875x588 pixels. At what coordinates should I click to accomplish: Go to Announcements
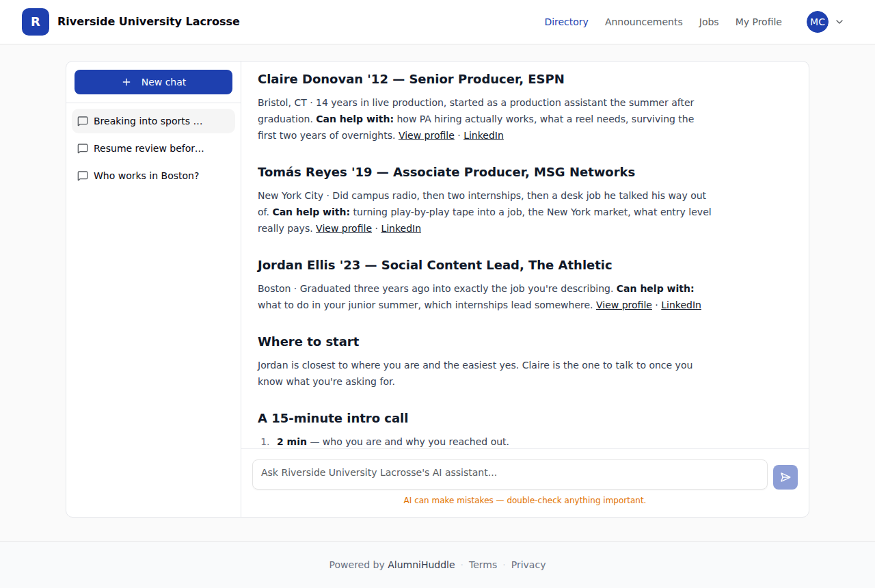point(643,22)
